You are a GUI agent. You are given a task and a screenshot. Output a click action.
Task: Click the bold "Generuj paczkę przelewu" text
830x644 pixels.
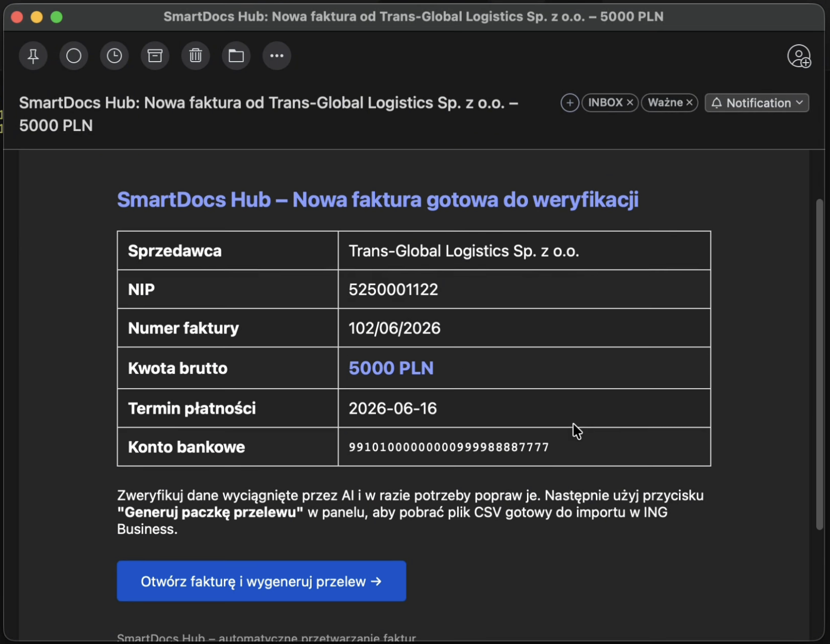pyautogui.click(x=210, y=513)
